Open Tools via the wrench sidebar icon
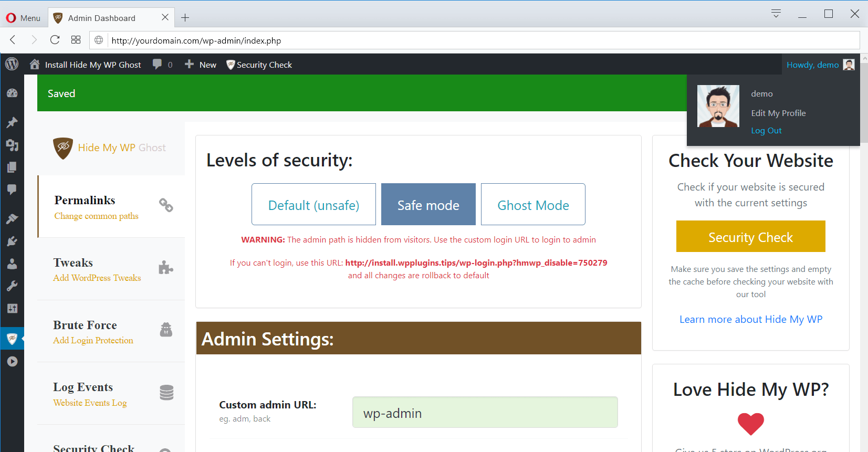 click(x=12, y=286)
